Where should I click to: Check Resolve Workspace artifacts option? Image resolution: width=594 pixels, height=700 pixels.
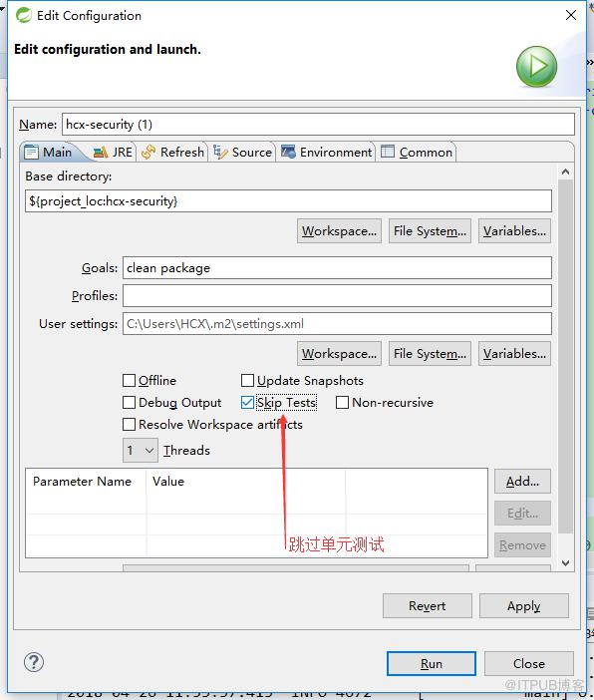click(129, 424)
